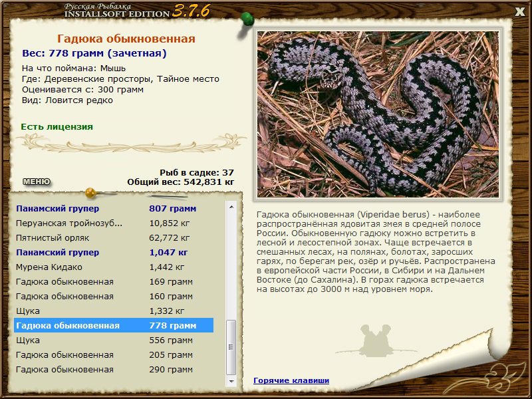Click the common viper photo

tap(378, 114)
